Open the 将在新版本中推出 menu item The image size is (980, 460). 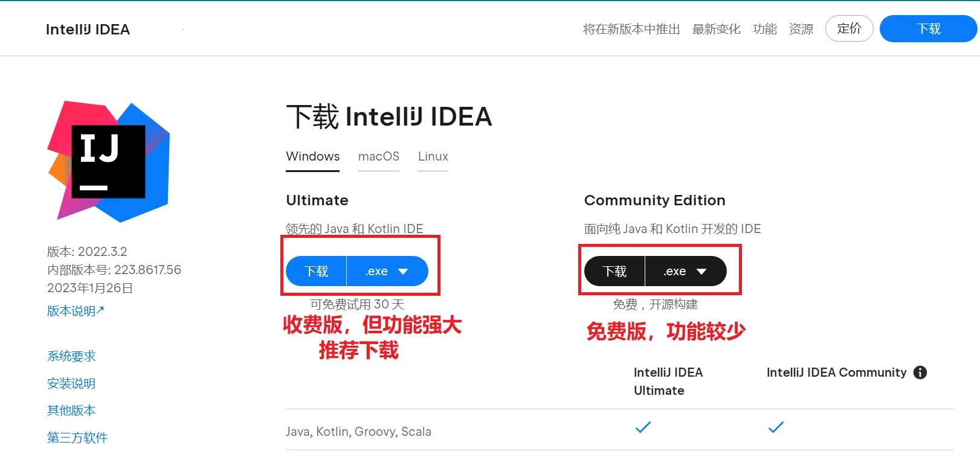pyautogui.click(x=631, y=29)
